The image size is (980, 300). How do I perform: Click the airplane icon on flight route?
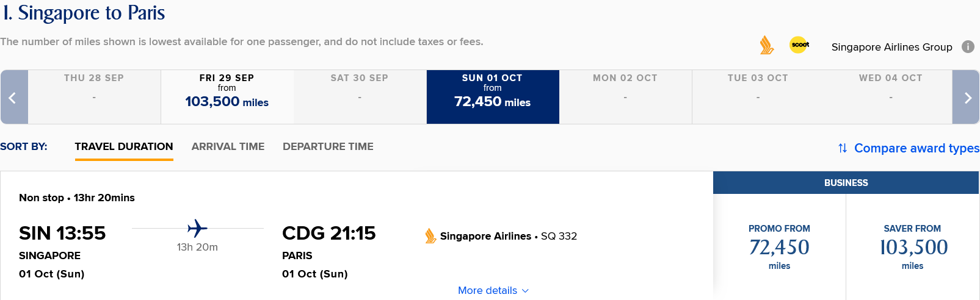click(x=197, y=229)
